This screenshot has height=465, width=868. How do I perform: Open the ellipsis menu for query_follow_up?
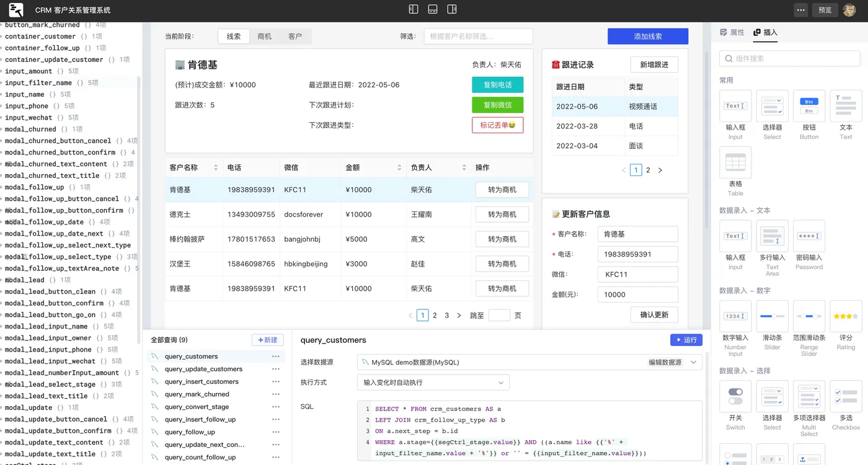276,432
